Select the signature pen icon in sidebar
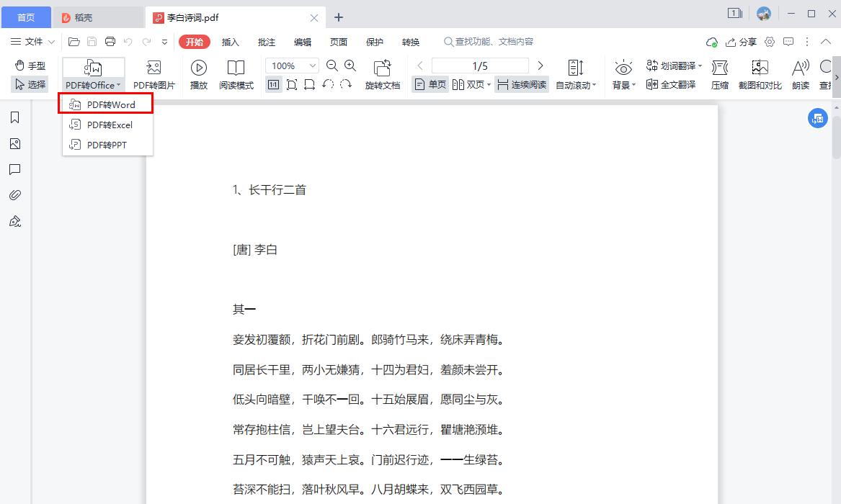 click(x=15, y=221)
